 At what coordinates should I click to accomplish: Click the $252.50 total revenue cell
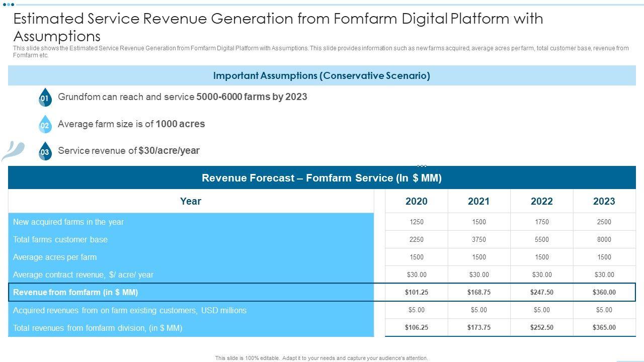coord(542,327)
